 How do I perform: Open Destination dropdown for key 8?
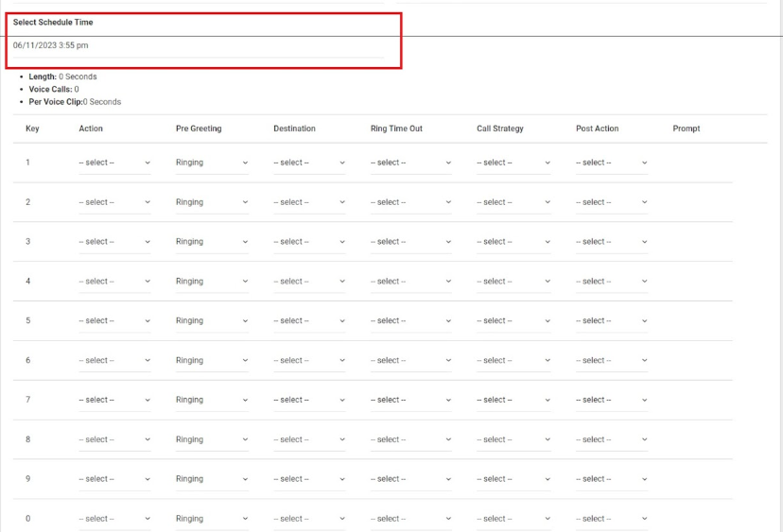[309, 439]
